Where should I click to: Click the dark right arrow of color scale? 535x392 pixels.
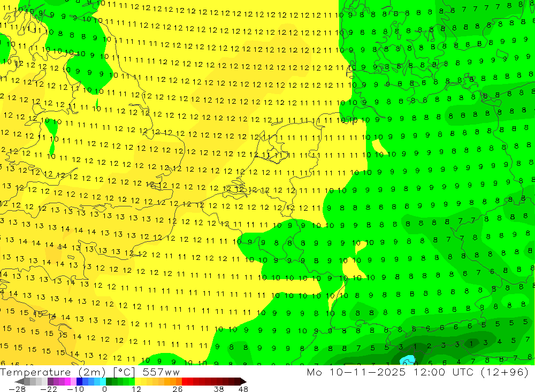click(243, 381)
